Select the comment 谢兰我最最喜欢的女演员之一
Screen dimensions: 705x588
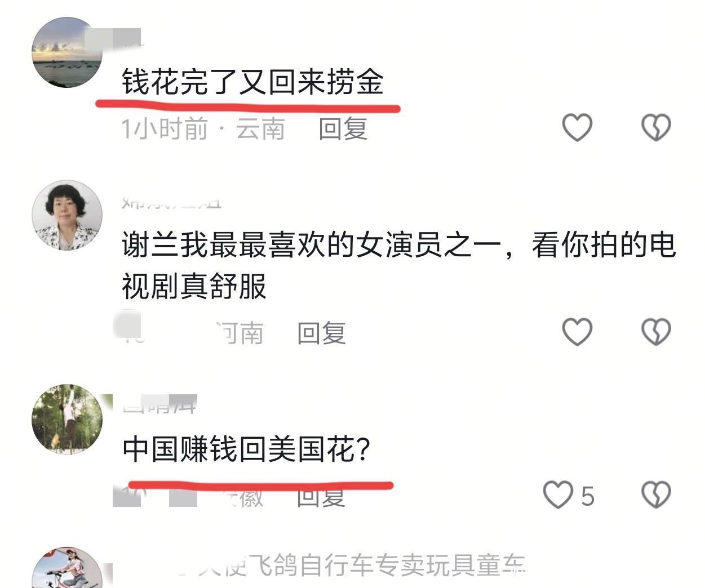click(x=399, y=266)
